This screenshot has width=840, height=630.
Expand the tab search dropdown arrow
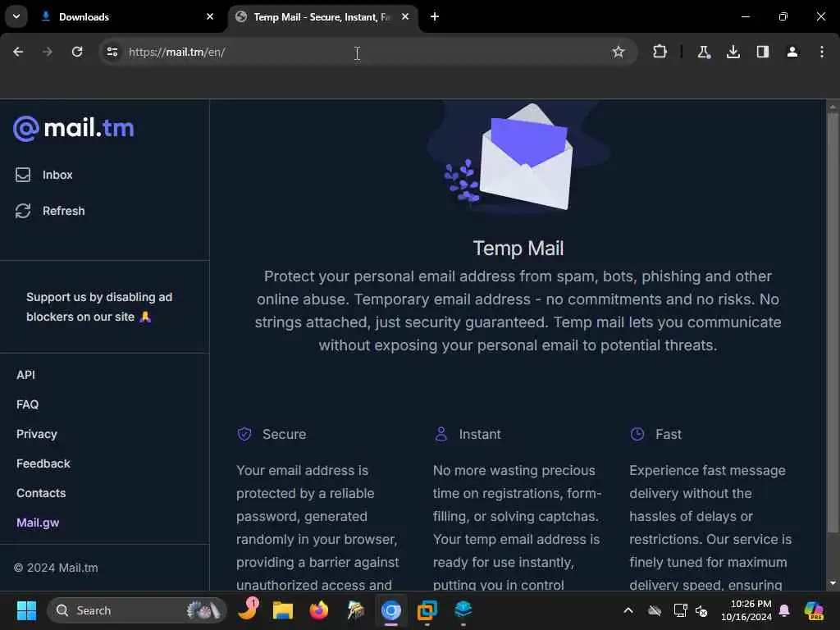pyautogui.click(x=16, y=16)
